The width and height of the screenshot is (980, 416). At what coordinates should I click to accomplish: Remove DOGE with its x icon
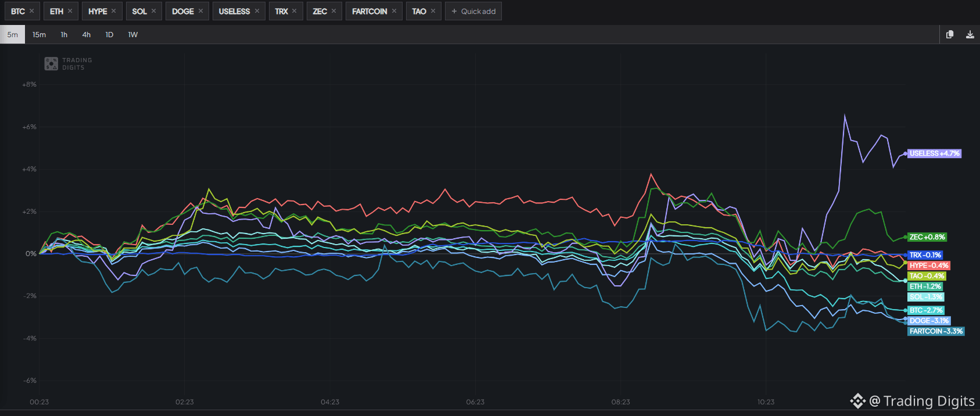pos(200,11)
